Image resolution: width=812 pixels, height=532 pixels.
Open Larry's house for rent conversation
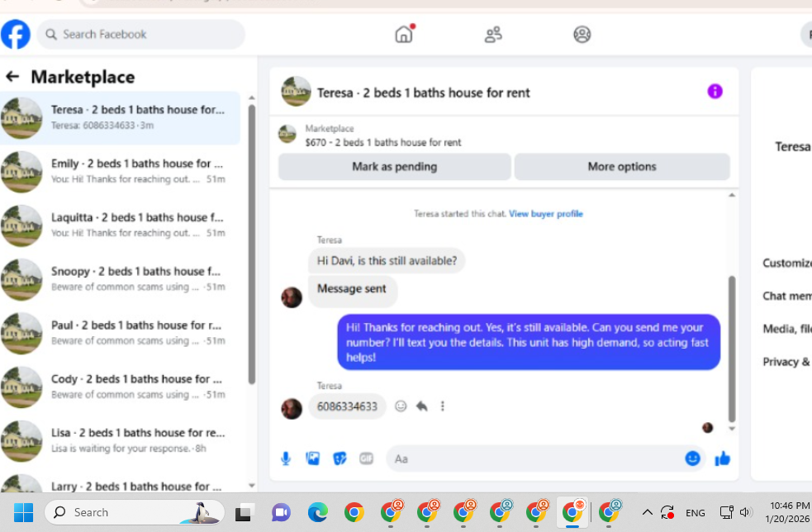(x=120, y=482)
